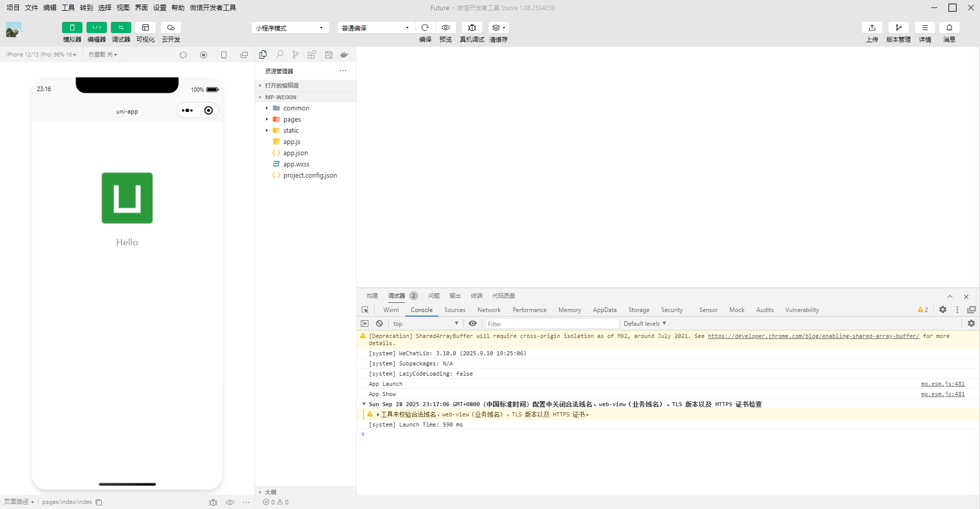Click the simulator record stop icon
980x509 pixels.
coord(204,55)
